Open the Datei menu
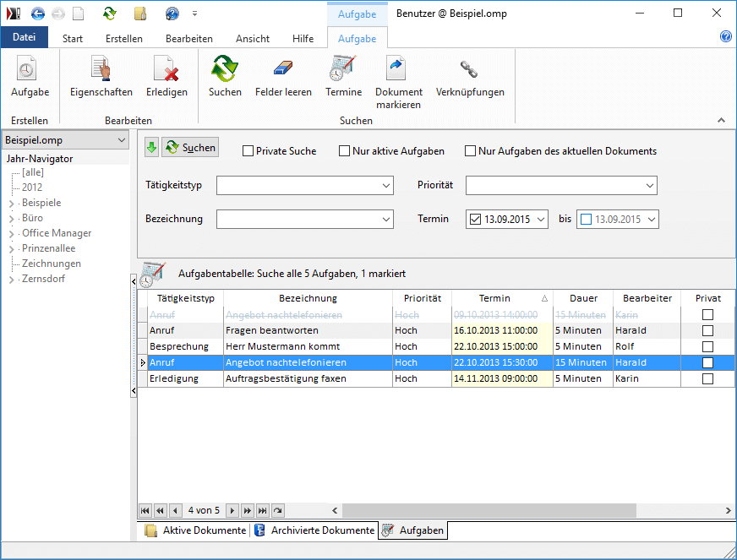The height and width of the screenshot is (560, 737). [24, 37]
